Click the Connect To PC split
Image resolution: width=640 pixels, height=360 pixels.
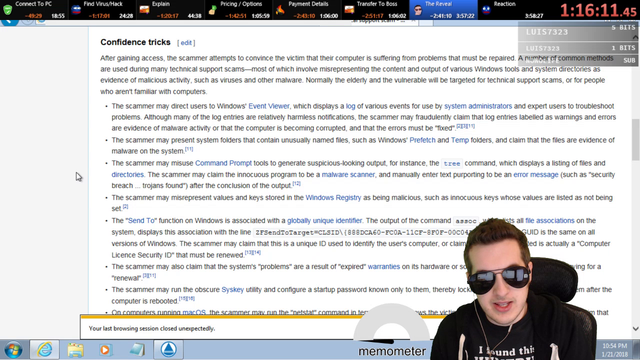click(34, 10)
